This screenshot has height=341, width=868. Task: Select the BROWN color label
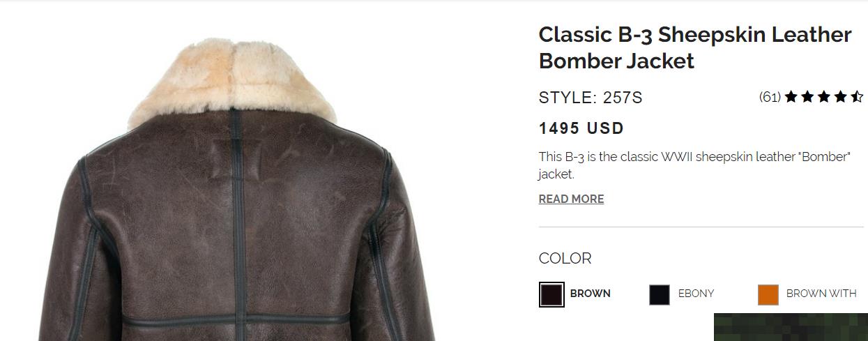pos(590,294)
